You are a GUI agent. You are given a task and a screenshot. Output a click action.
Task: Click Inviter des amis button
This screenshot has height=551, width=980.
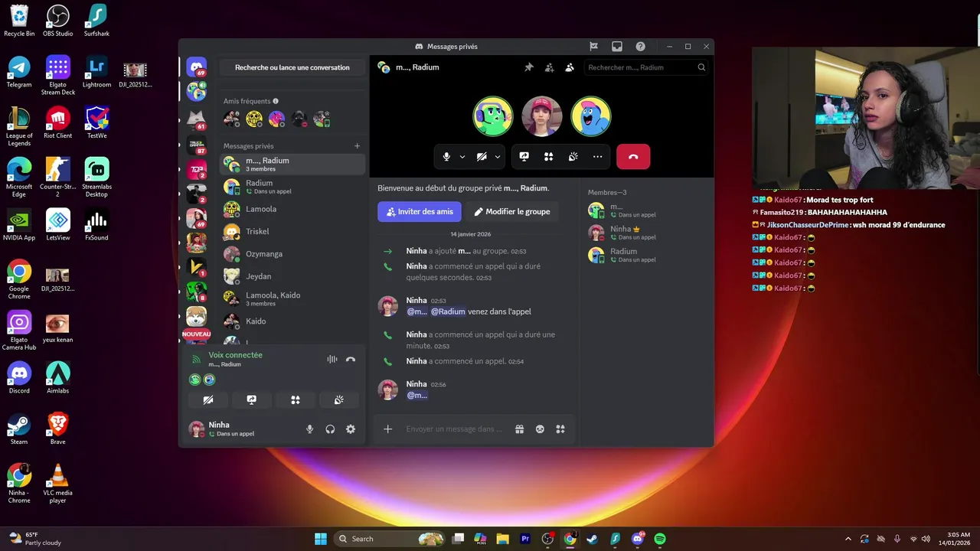click(x=420, y=211)
